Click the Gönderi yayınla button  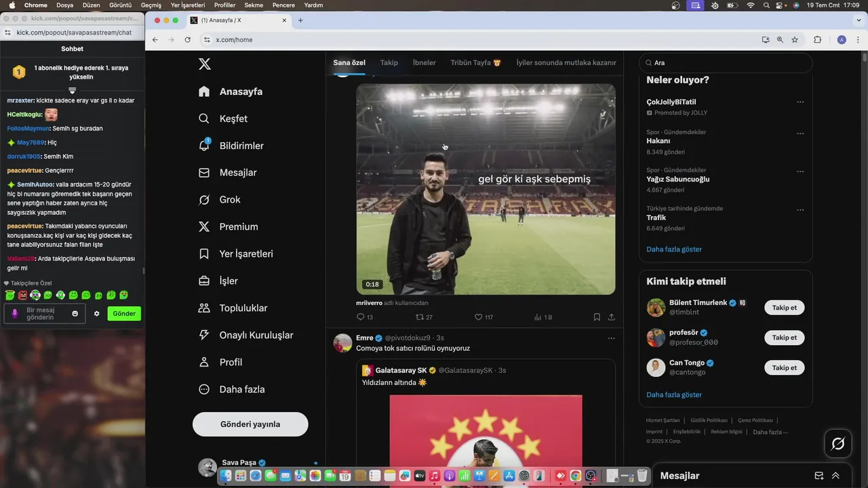point(250,424)
